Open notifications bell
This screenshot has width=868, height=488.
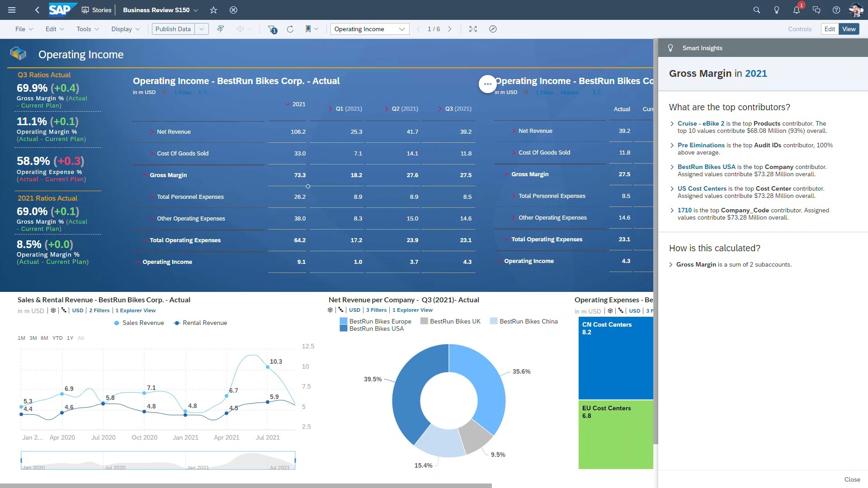point(797,10)
